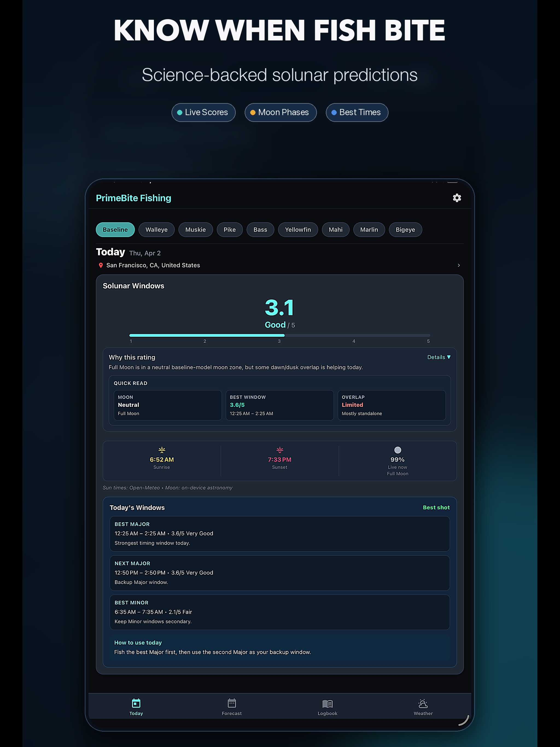Click the red location pin icon
Image resolution: width=560 pixels, height=747 pixels.
pyautogui.click(x=101, y=265)
